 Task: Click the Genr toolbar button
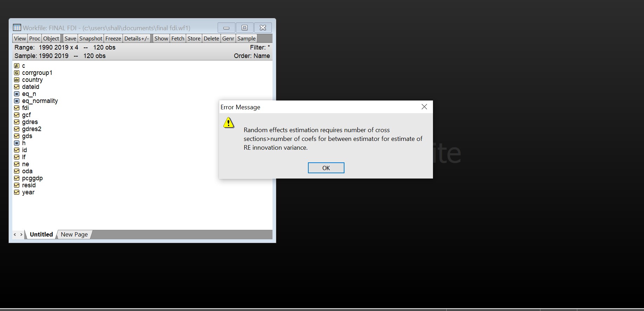(228, 39)
